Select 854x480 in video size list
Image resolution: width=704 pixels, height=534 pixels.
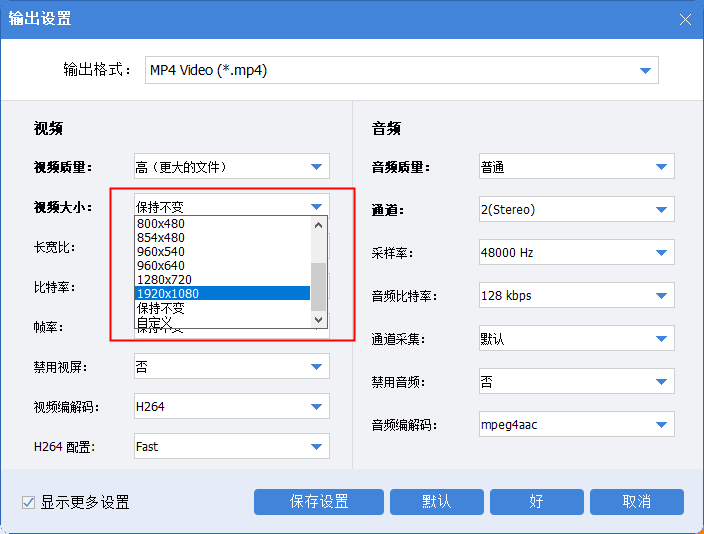click(222, 238)
